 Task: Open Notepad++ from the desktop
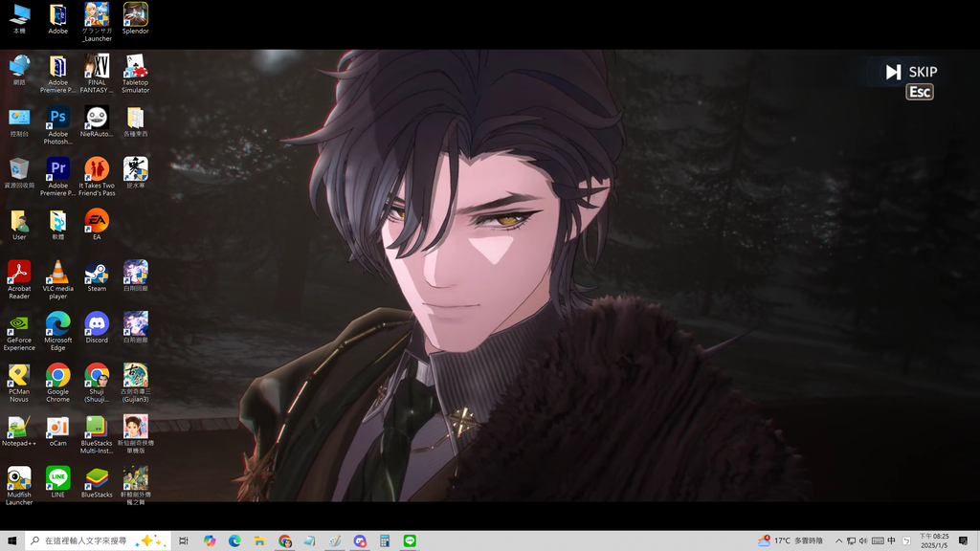pos(19,431)
